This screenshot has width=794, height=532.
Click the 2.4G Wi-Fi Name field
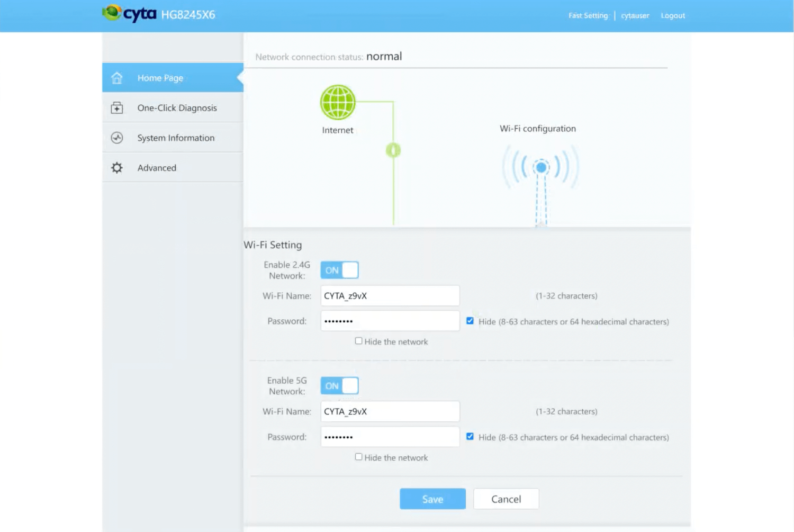pyautogui.click(x=390, y=296)
